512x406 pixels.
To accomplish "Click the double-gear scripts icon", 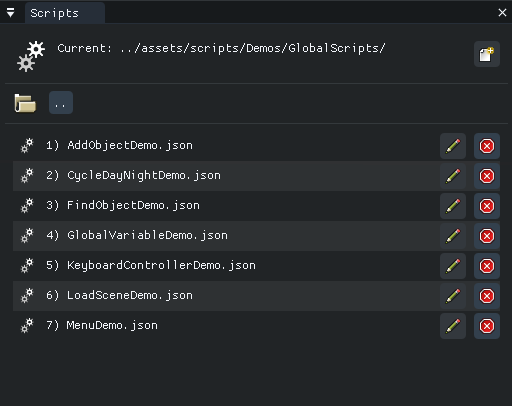I will [31, 56].
